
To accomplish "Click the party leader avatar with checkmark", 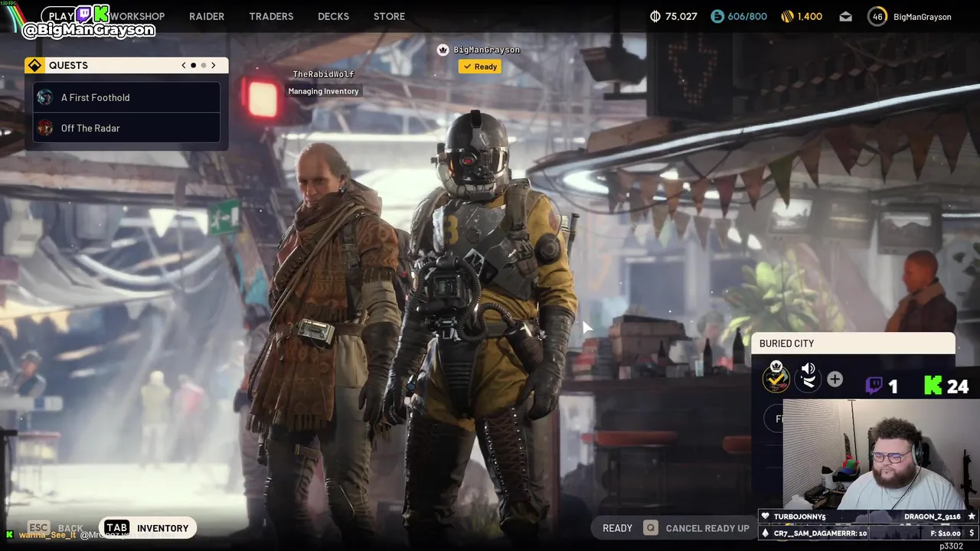I will pyautogui.click(x=776, y=378).
